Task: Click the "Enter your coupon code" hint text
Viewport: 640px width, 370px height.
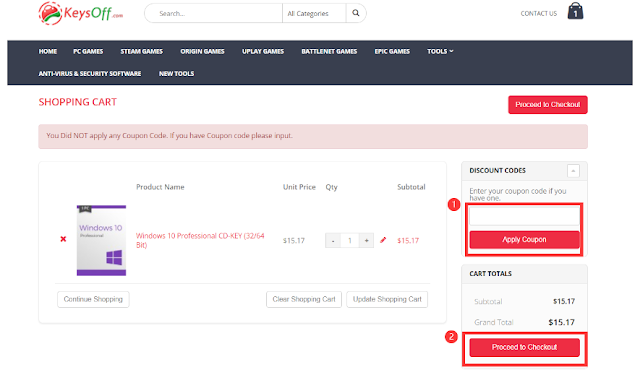Action: pyautogui.click(x=518, y=195)
